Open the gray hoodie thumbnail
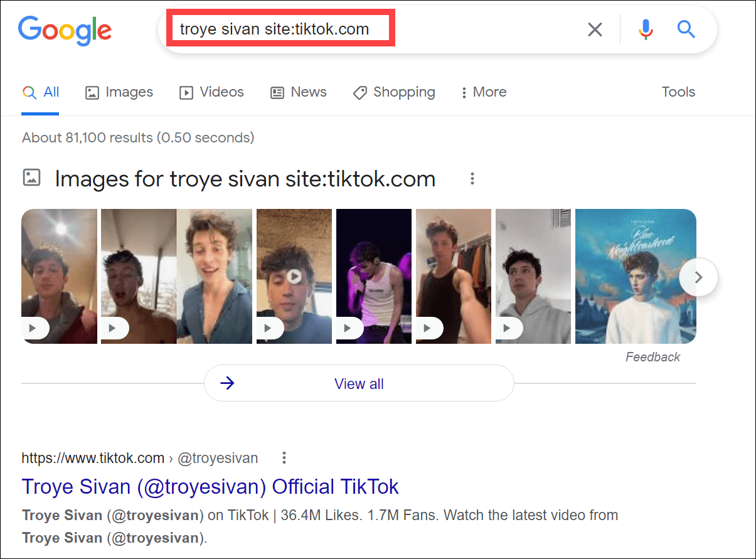The height and width of the screenshot is (559, 756). pos(533,276)
